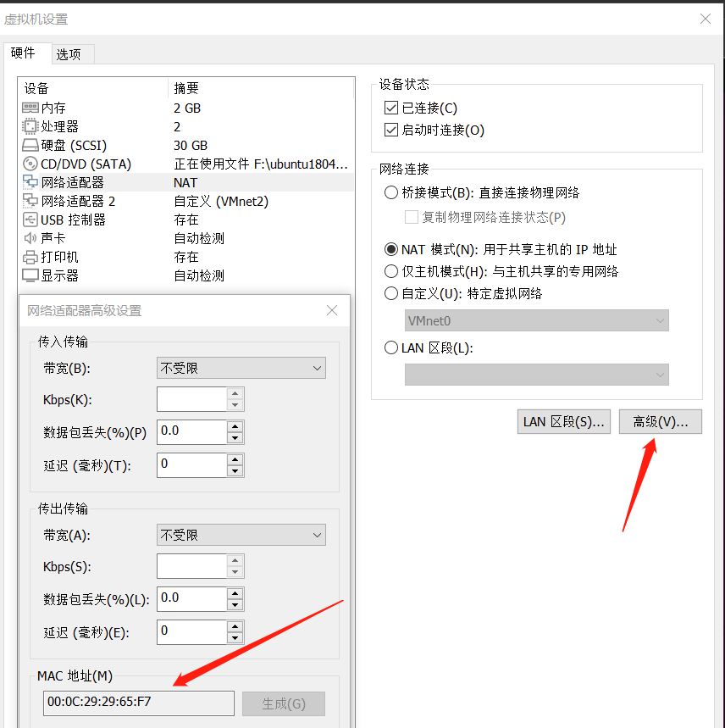Click the MAC 地址 input field

[x=139, y=703]
